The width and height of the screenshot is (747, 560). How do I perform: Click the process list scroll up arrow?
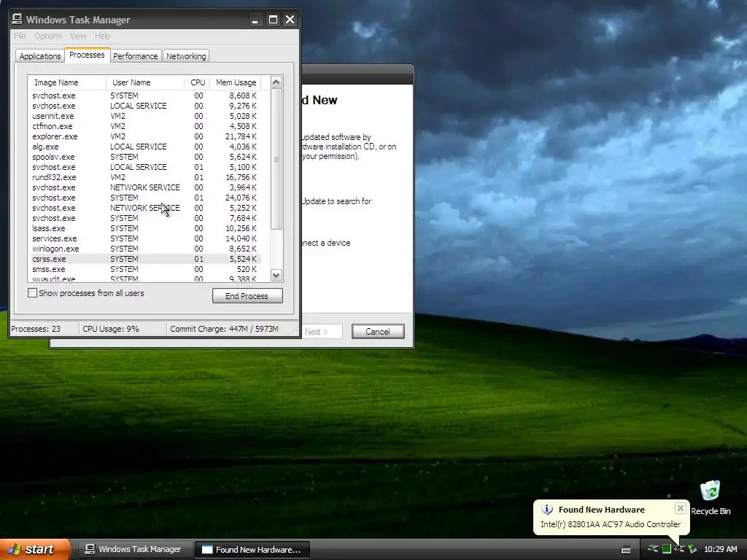tap(276, 82)
